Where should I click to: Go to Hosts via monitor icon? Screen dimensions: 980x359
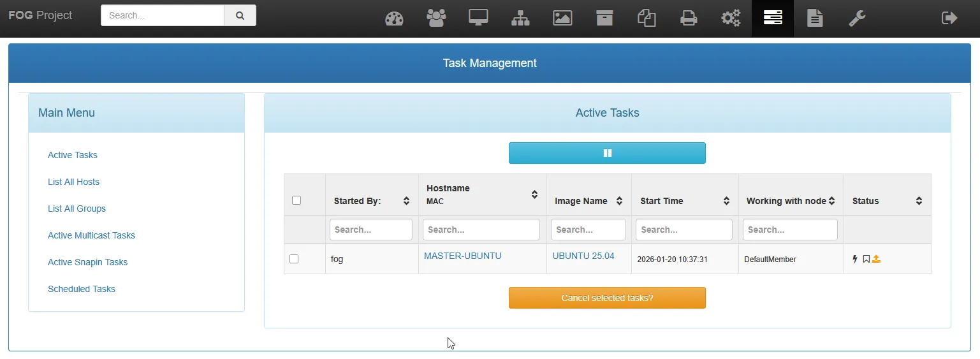[x=478, y=18]
